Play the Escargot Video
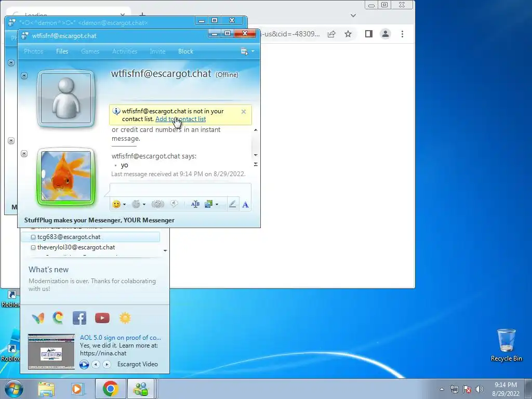Screen dimensions: 532x399 [x=84, y=364]
